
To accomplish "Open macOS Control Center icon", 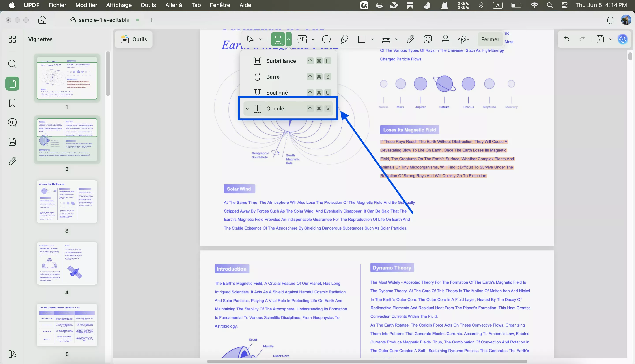I will (x=564, y=5).
